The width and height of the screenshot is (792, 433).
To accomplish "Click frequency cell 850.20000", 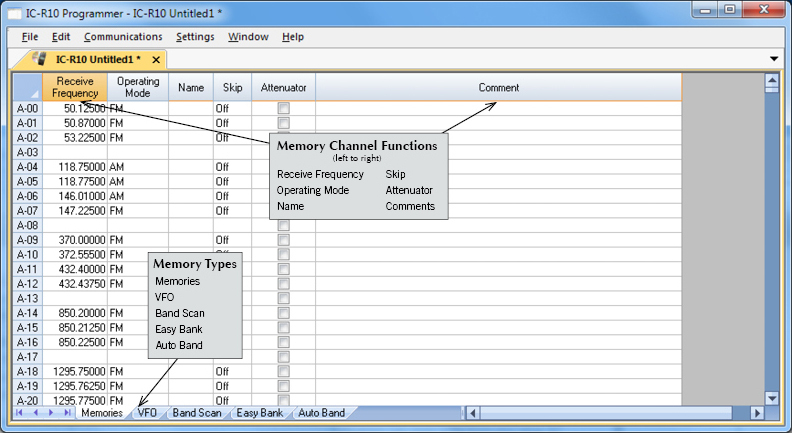I will [x=75, y=313].
